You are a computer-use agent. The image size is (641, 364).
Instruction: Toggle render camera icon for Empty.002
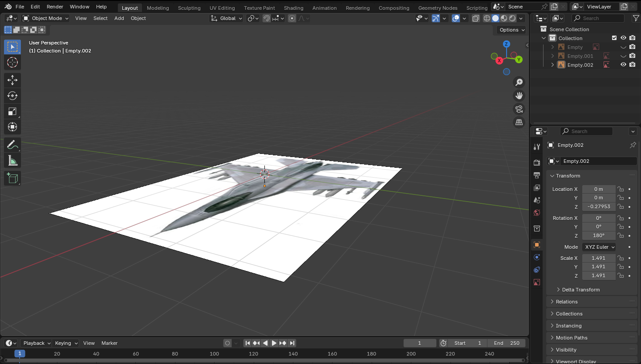632,65
